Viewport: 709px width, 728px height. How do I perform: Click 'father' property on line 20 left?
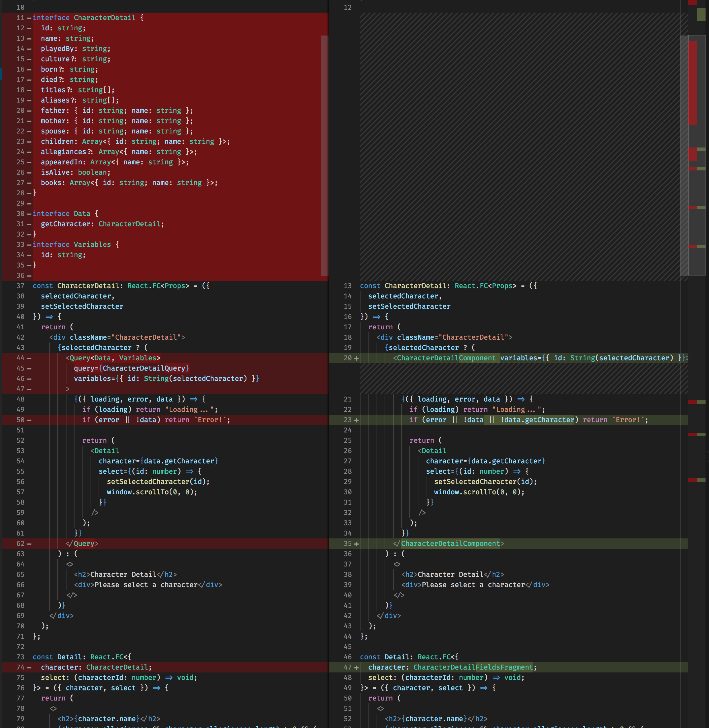53,111
